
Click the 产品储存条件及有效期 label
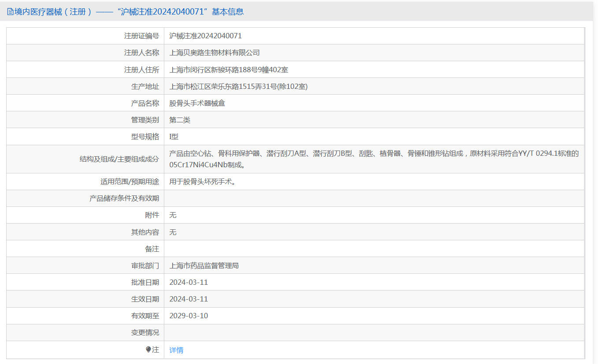[124, 199]
